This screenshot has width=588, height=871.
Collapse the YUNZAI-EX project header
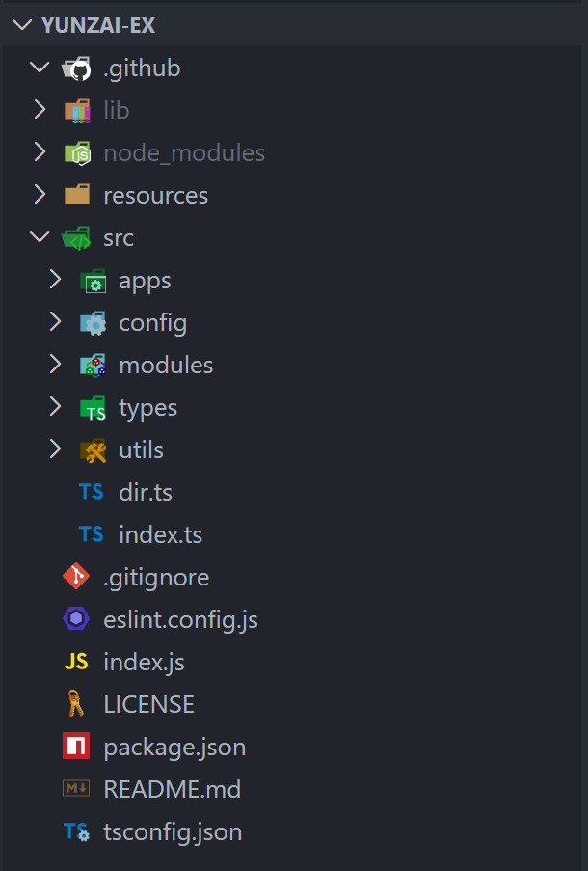[x=21, y=25]
